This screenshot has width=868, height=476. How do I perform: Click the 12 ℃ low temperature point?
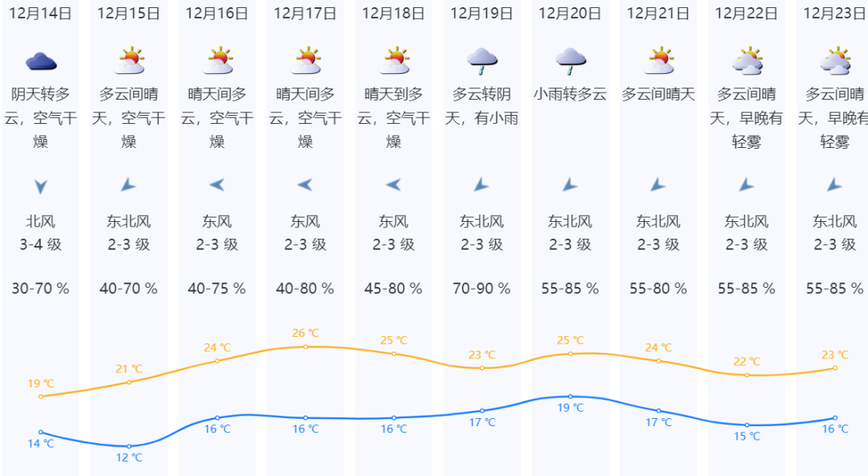[129, 446]
